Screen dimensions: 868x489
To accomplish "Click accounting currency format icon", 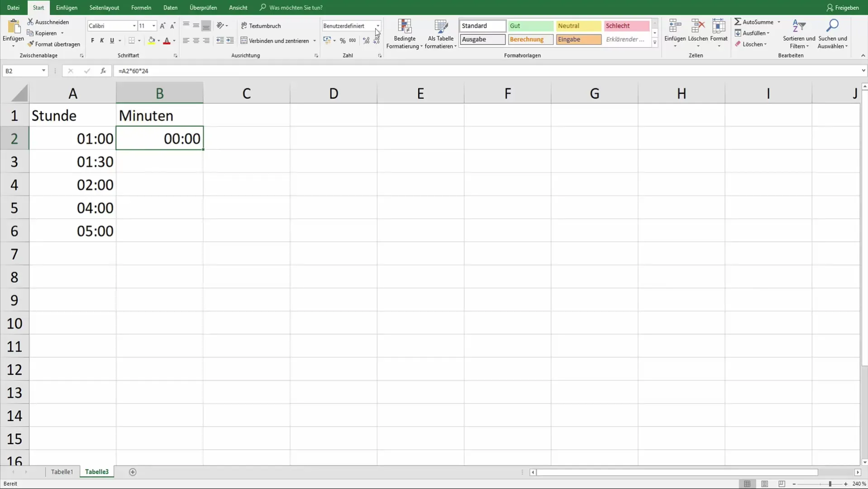I will point(327,40).
